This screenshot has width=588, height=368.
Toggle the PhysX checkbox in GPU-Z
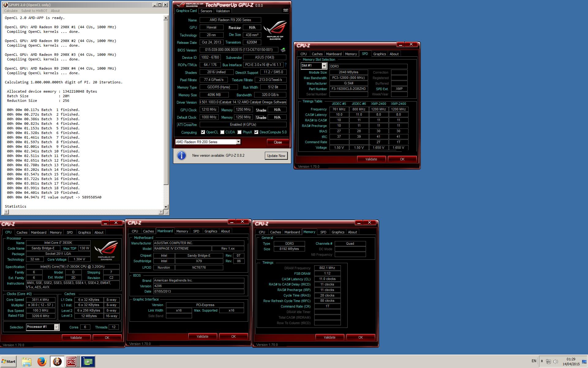click(239, 132)
